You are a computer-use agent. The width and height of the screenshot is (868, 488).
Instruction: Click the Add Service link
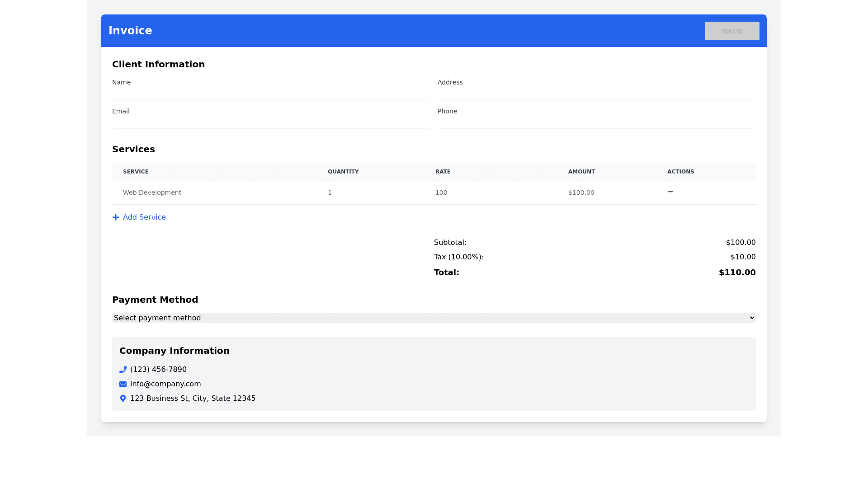pos(144,217)
